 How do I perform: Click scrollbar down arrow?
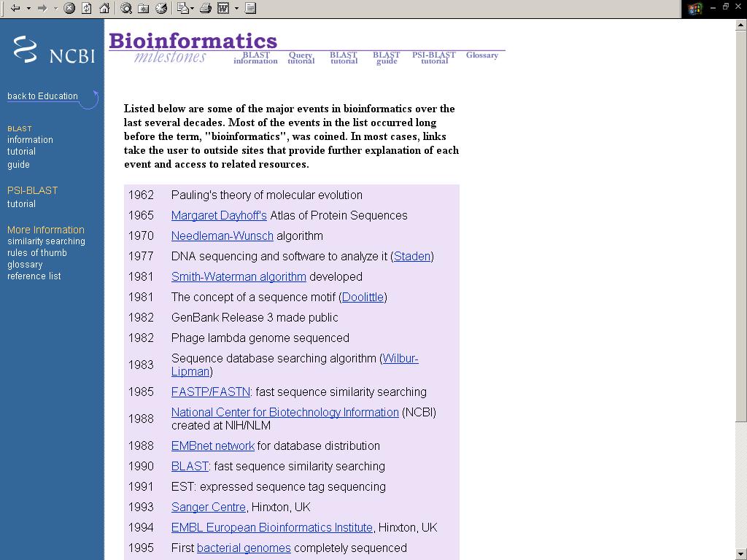741,554
